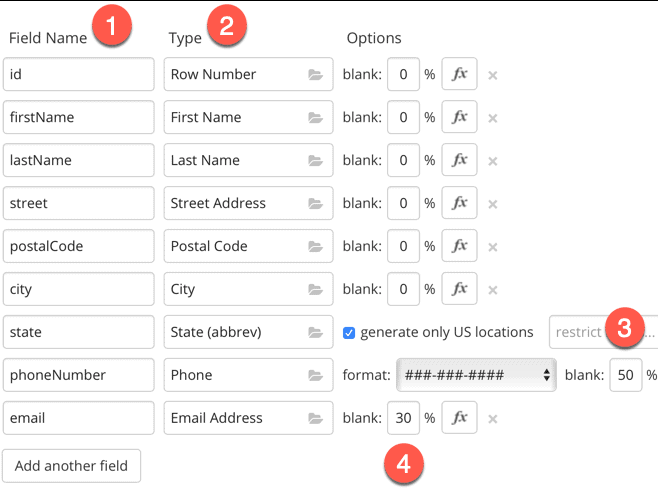Edit the phoneNumber field name

[79, 375]
